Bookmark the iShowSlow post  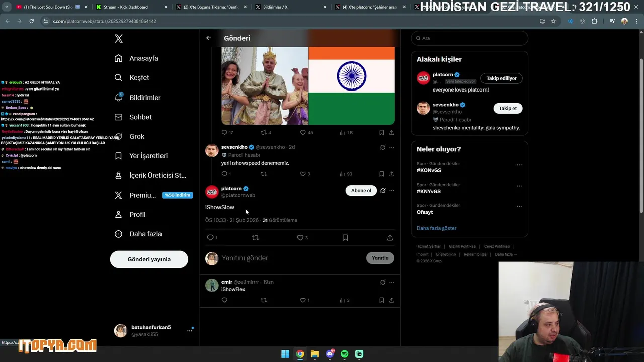[x=345, y=238]
